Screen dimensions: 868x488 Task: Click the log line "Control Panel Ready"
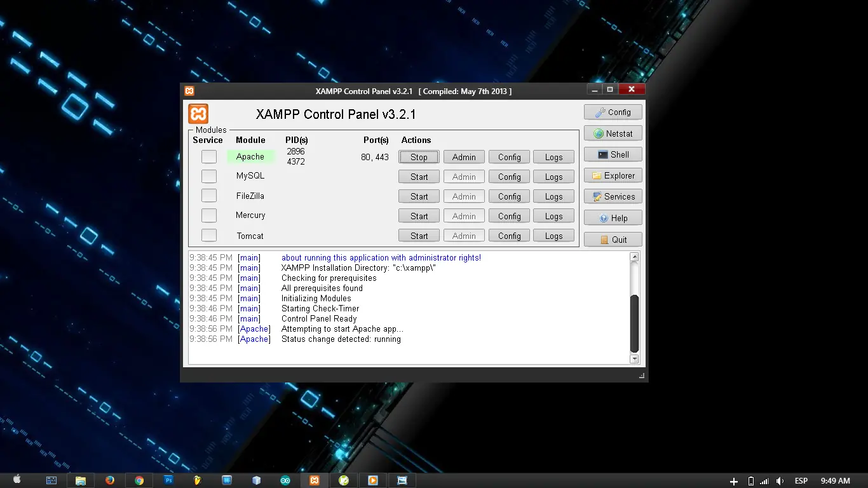(x=319, y=318)
